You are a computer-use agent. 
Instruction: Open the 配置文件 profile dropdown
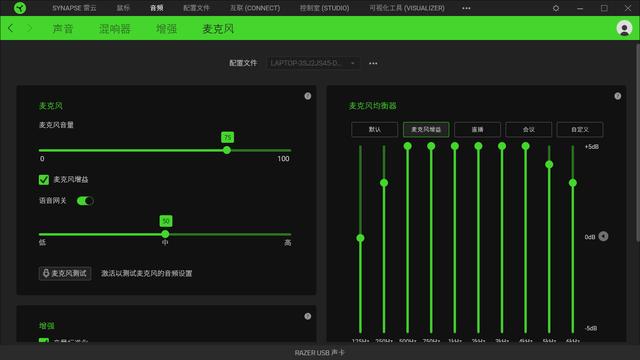[313, 63]
